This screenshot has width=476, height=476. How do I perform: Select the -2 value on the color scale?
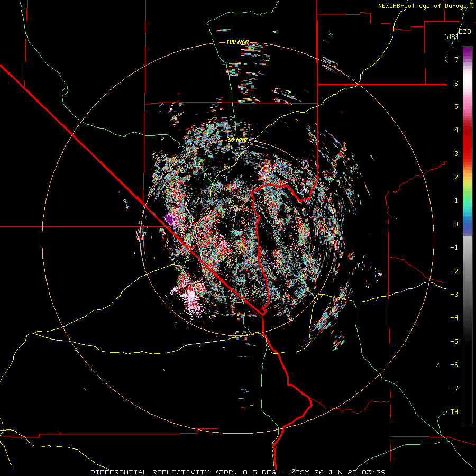coord(454,271)
